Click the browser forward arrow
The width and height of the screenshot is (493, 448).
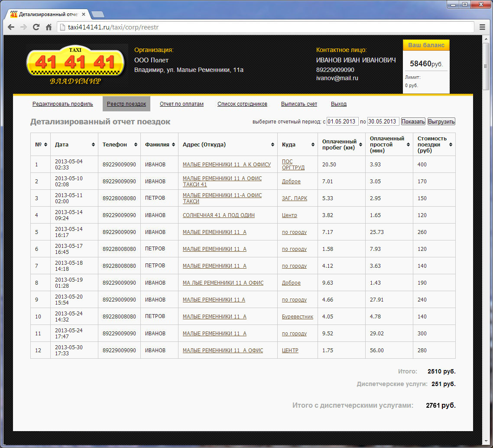[23, 27]
